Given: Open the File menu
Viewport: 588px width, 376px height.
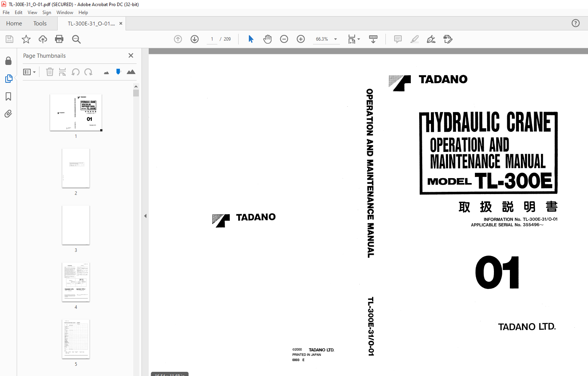Looking at the screenshot, I should point(6,13).
